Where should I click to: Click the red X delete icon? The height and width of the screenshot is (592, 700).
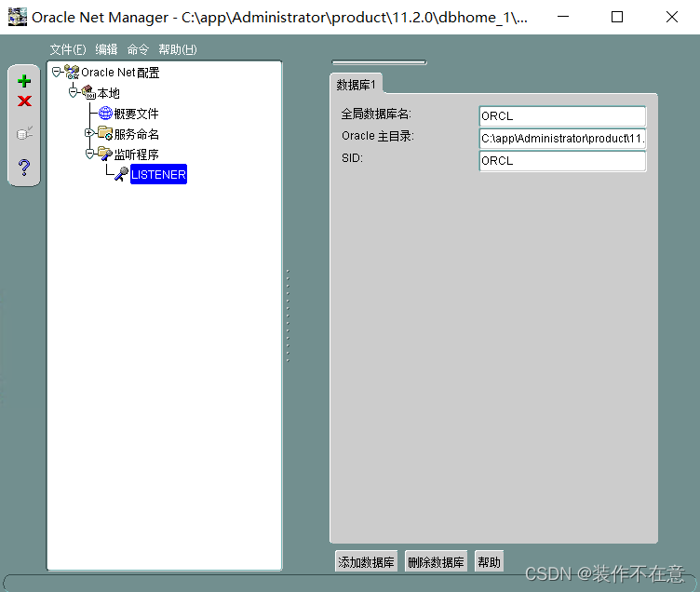click(24, 101)
